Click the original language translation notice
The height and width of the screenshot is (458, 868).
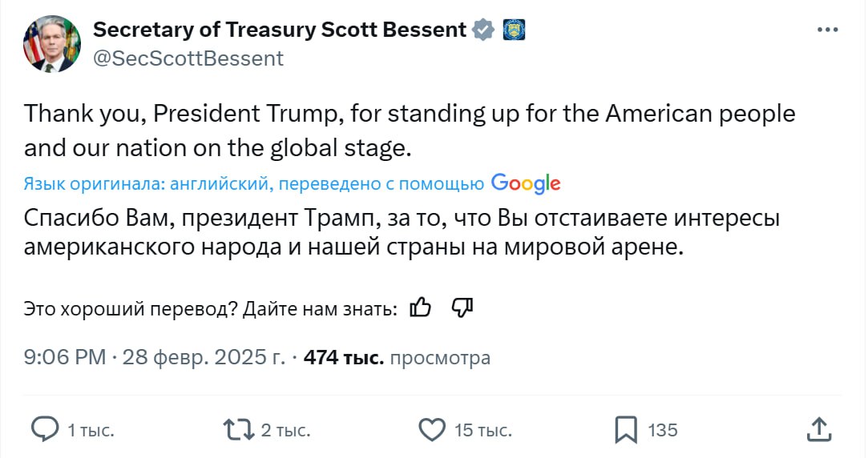254,184
